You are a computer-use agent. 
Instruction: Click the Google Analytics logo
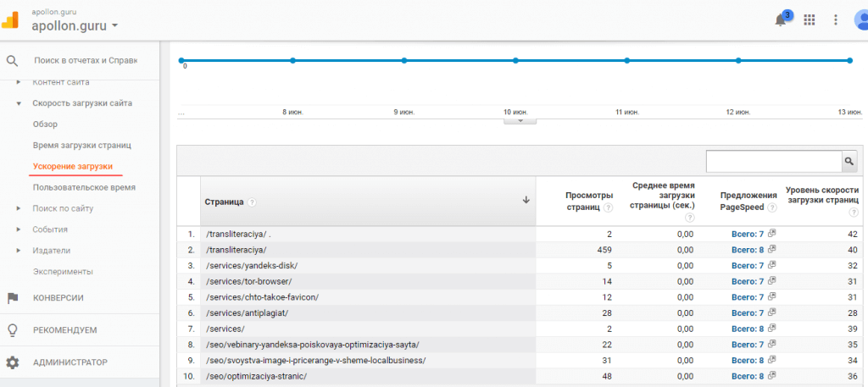[9, 20]
